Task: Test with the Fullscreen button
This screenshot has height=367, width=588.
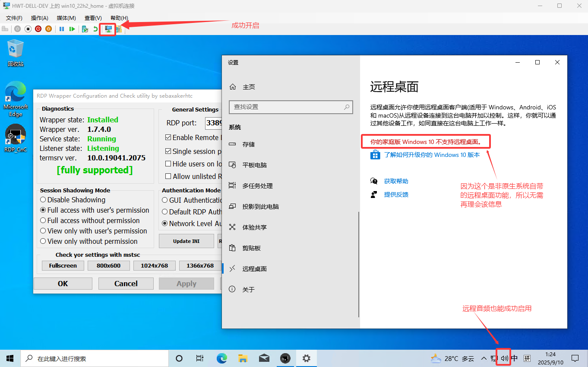Action: tap(63, 266)
